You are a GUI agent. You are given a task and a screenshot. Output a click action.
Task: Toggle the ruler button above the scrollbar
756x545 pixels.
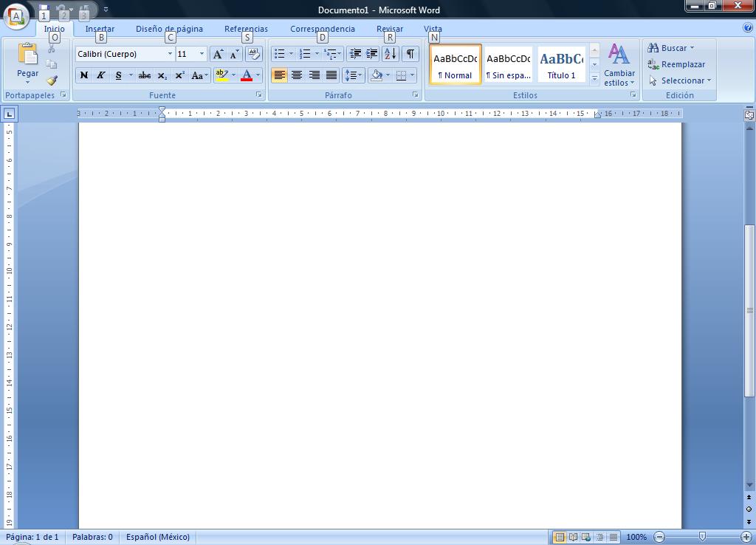[749, 115]
